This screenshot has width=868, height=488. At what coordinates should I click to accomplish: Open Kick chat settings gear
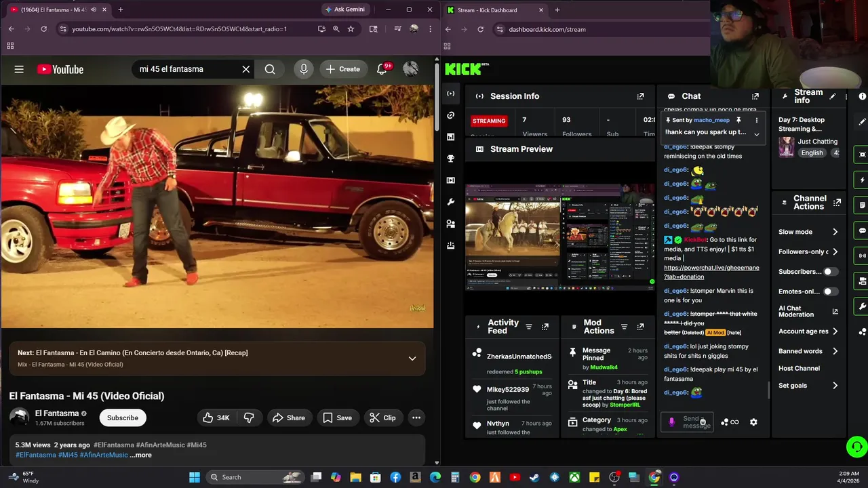(x=753, y=422)
